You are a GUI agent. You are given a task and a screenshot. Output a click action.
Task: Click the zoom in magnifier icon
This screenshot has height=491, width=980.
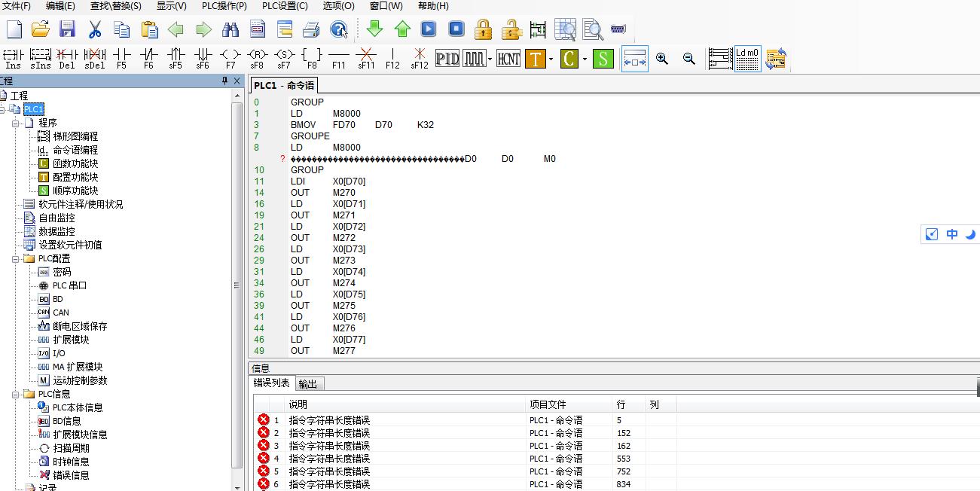pyautogui.click(x=662, y=59)
